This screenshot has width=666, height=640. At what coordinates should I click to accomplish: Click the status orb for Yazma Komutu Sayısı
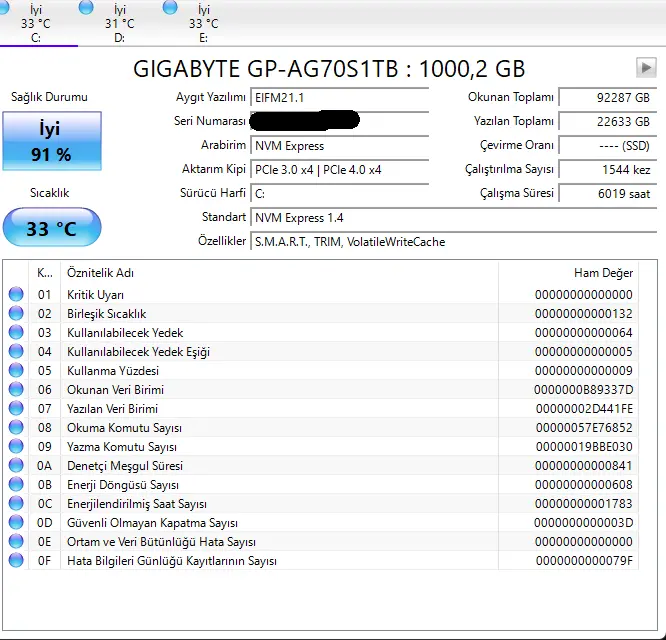point(16,446)
